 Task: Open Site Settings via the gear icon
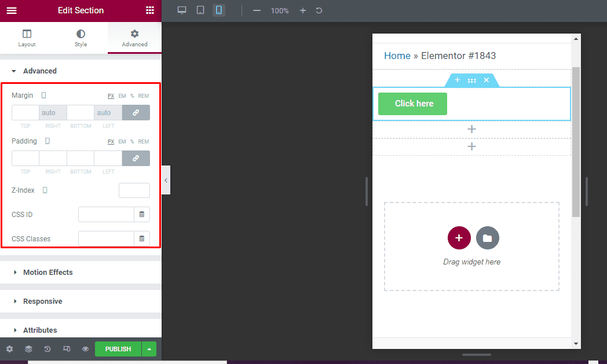coord(9,349)
